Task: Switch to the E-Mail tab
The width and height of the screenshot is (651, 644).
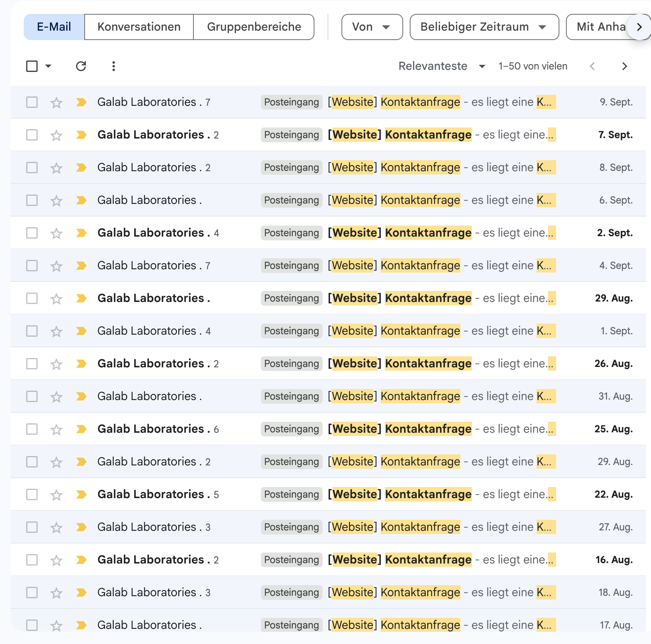Action: tap(54, 27)
